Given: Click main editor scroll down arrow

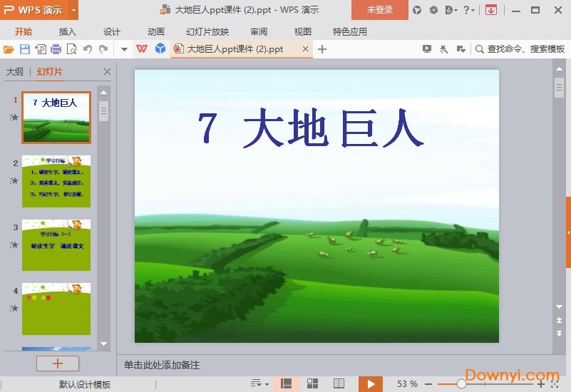Looking at the screenshot, I should 560,307.
